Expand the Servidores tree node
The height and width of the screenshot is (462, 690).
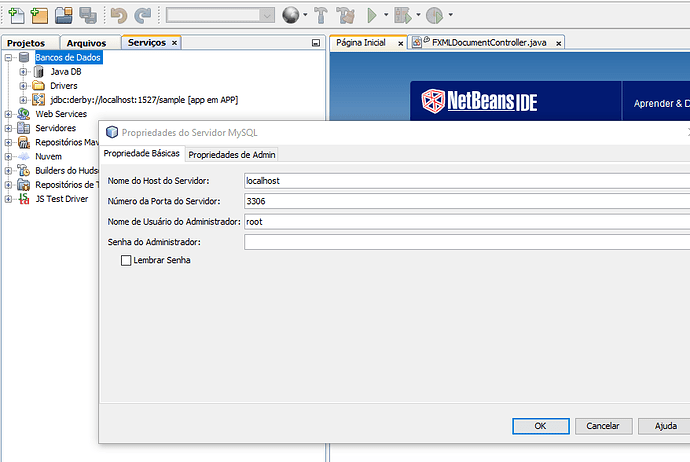[x=8, y=128]
